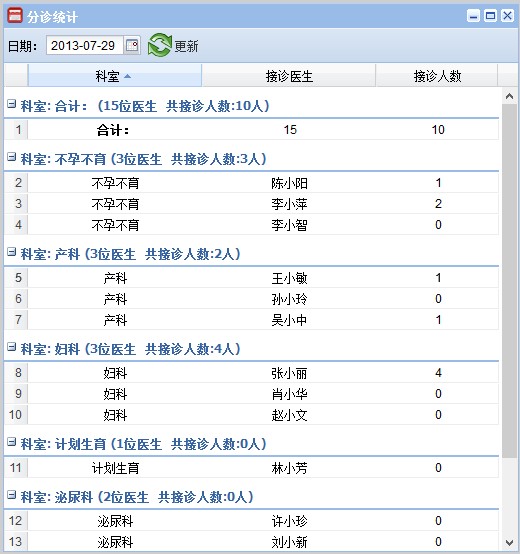The image size is (520, 554).
Task: Click the date field showing 2013-07-29
Action: 84,46
